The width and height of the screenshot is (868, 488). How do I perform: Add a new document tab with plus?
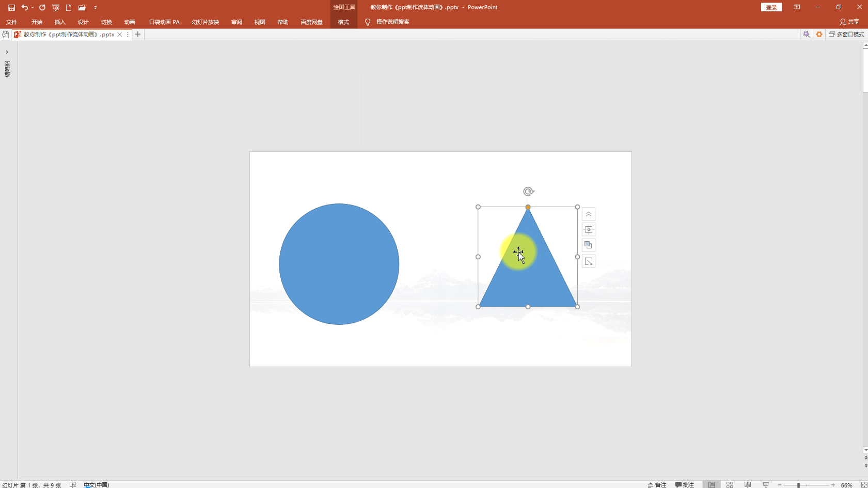pyautogui.click(x=138, y=34)
